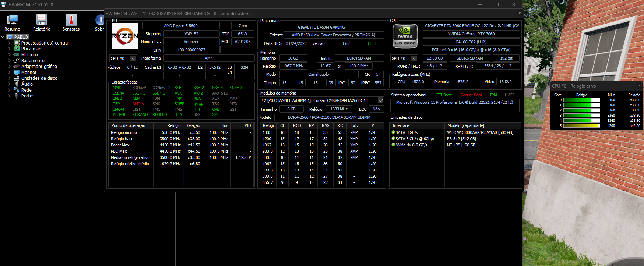The width and height of the screenshot is (644, 266).
Task: Click the Memória RAM stick icon
Action: [17, 54]
